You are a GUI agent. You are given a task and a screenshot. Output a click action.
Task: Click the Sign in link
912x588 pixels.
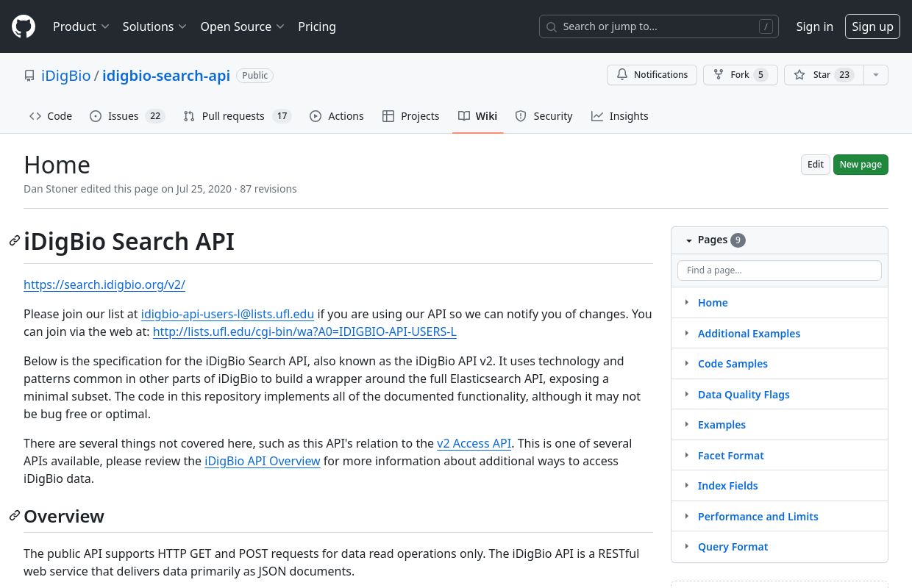point(814,26)
